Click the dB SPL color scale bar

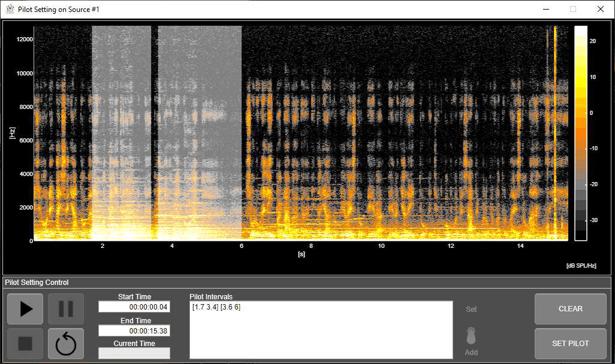(x=581, y=134)
